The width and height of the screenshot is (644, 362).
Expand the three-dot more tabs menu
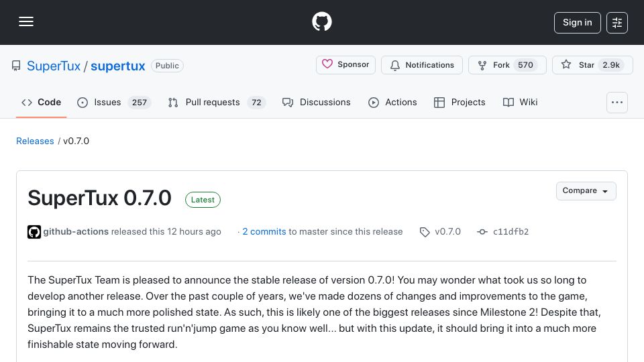coord(617,102)
